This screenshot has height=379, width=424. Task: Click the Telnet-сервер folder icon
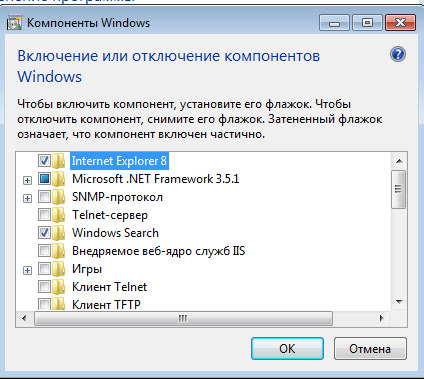59,215
